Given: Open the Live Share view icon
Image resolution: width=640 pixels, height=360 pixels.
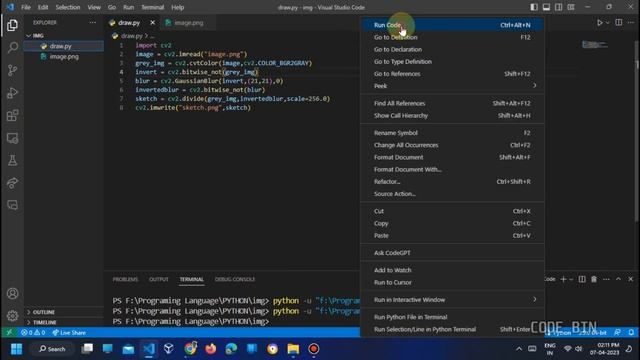Looking at the screenshot, I should point(12,182).
